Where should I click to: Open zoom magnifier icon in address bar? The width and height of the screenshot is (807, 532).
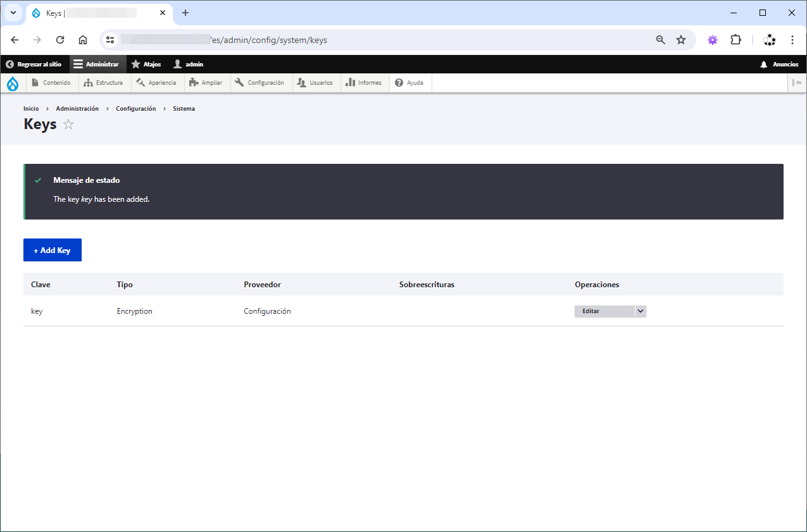661,40
